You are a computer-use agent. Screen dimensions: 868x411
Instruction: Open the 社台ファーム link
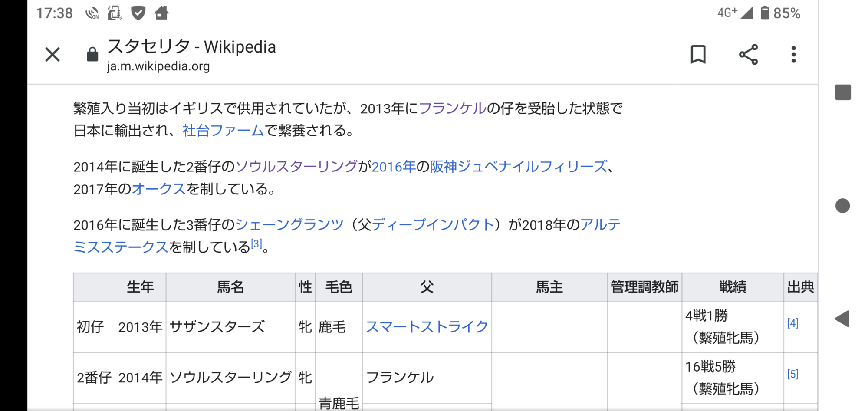pyautogui.click(x=224, y=130)
